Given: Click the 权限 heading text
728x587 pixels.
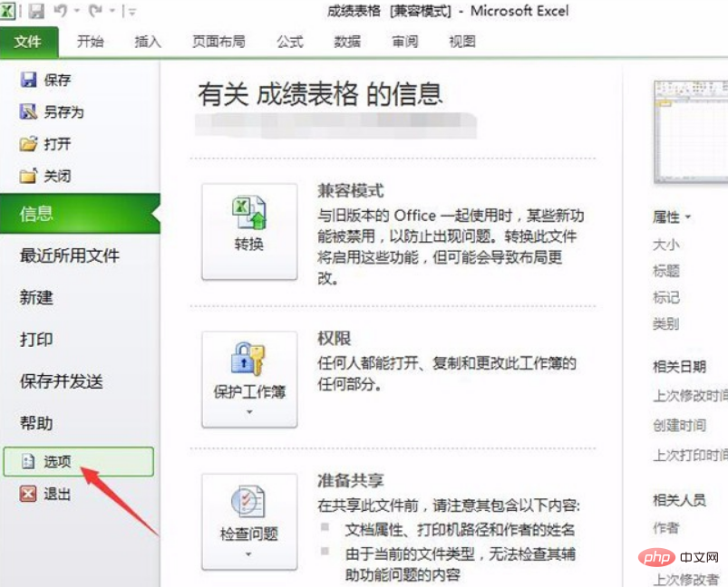Looking at the screenshot, I should pyautogui.click(x=335, y=338).
